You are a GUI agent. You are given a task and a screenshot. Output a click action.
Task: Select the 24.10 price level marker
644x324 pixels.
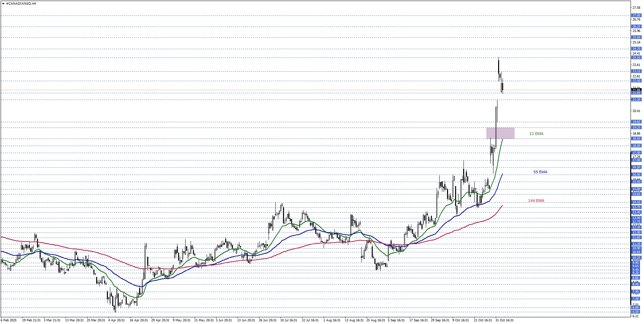(x=636, y=58)
